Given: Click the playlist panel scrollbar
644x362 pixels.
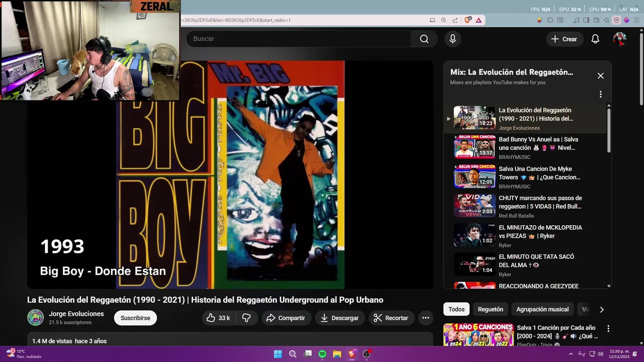Looking at the screenshot, I should pos(609,130).
